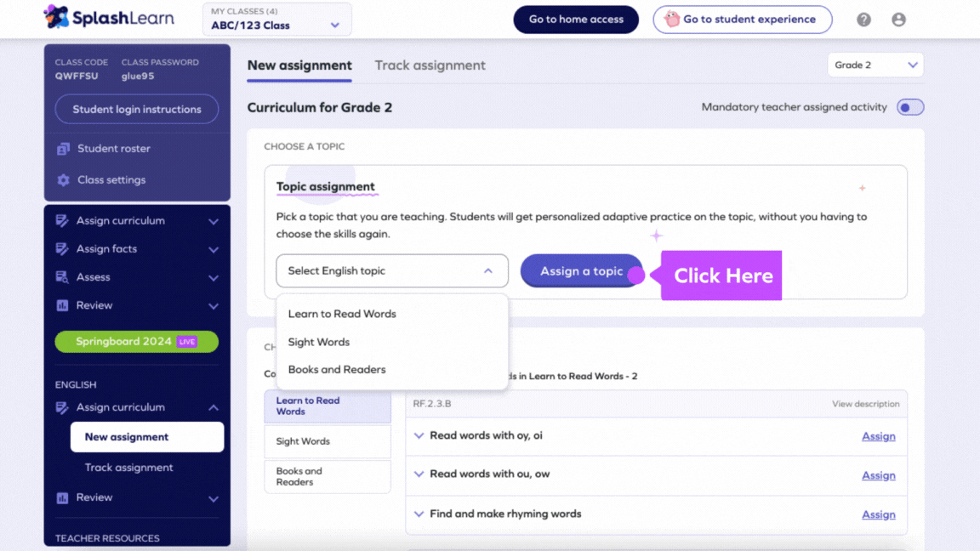Open the user profile icon
This screenshot has width=980, height=551.
tap(898, 20)
